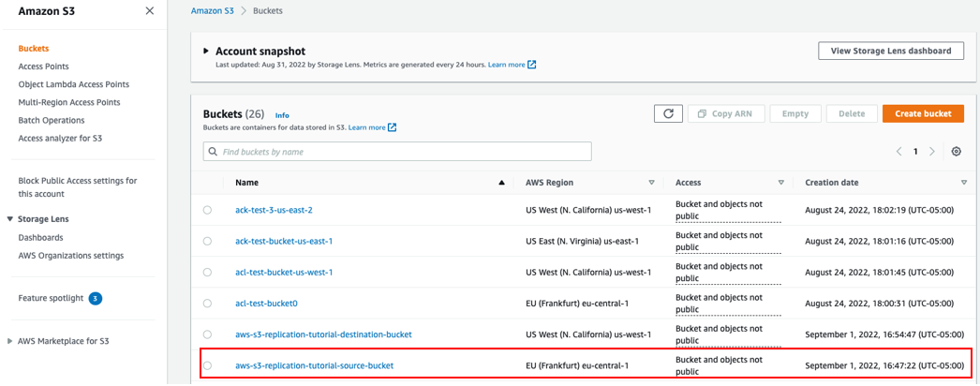
Task: Open bucket ack-test-3-us-east-2
Action: pos(274,211)
